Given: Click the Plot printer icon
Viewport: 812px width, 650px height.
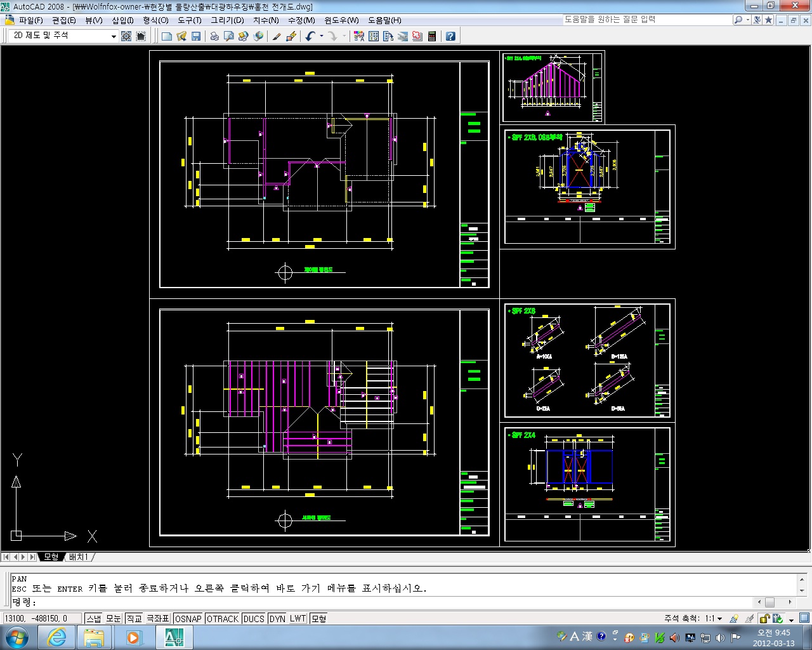Looking at the screenshot, I should point(214,36).
